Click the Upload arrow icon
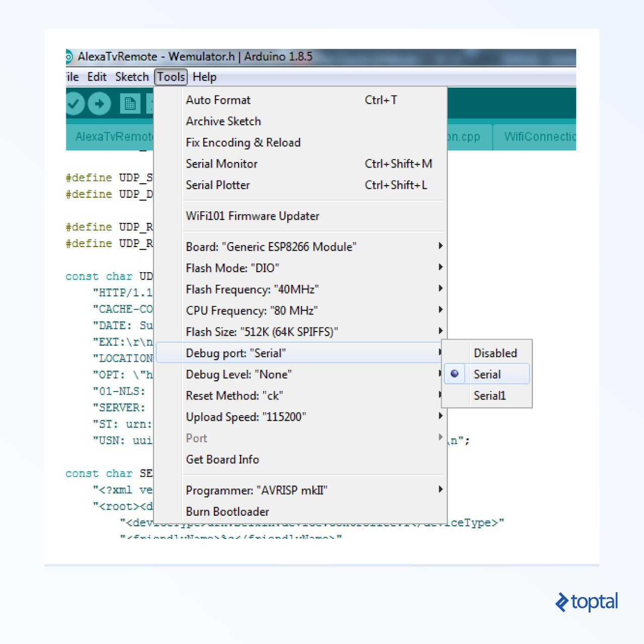 (100, 103)
